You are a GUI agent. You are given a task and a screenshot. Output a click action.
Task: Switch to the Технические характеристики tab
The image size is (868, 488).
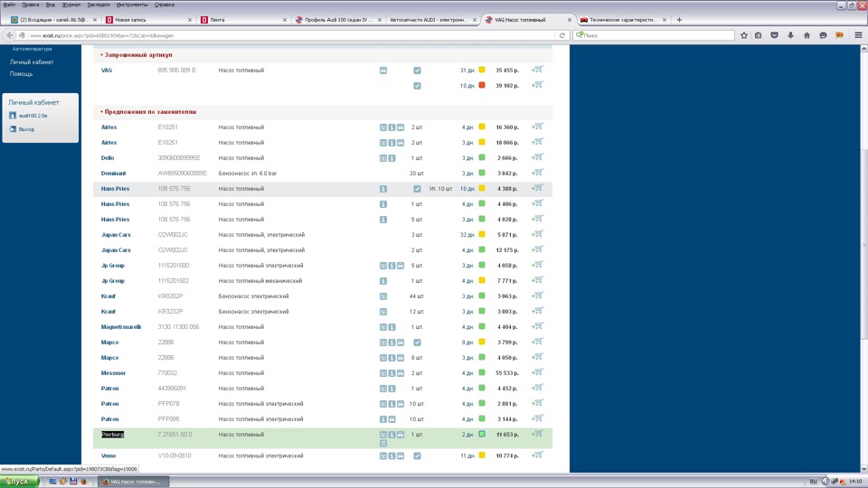[x=623, y=20]
